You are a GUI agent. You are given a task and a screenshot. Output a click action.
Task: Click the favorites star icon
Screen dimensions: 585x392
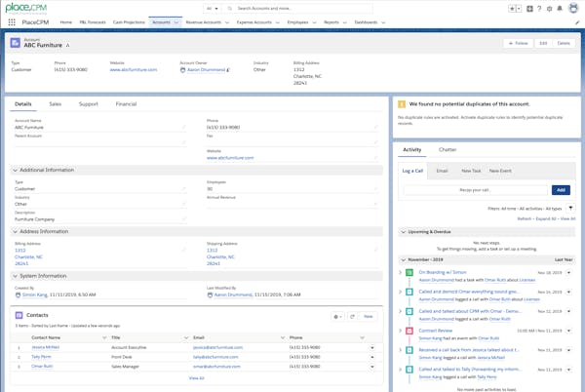pyautogui.click(x=513, y=7)
